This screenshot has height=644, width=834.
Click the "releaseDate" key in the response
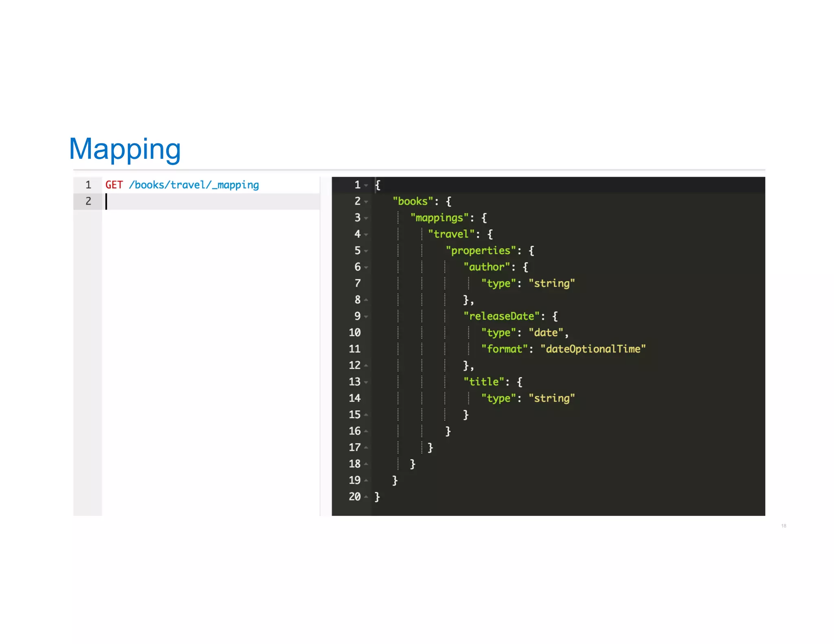tap(501, 316)
